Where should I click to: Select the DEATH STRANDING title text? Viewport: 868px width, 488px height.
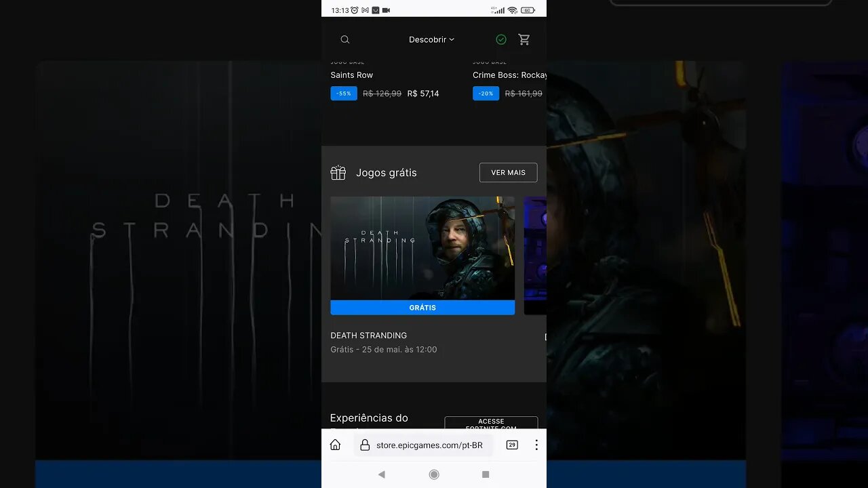click(369, 335)
